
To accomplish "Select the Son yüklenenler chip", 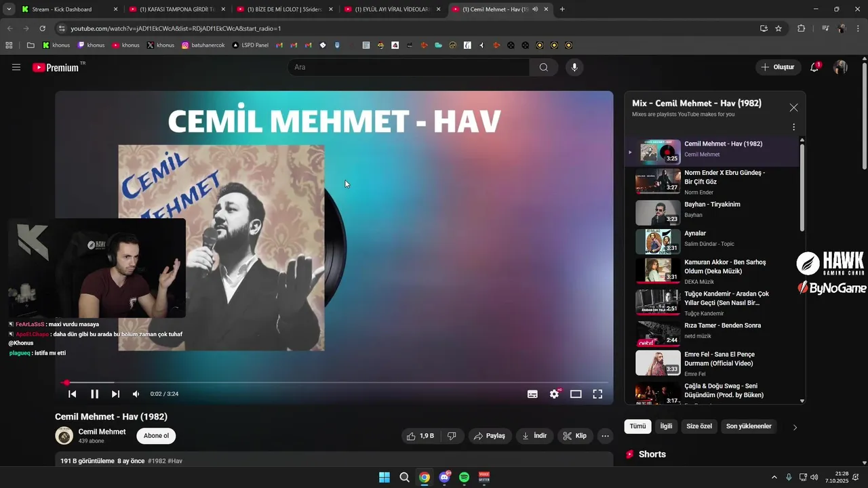I will [749, 426].
